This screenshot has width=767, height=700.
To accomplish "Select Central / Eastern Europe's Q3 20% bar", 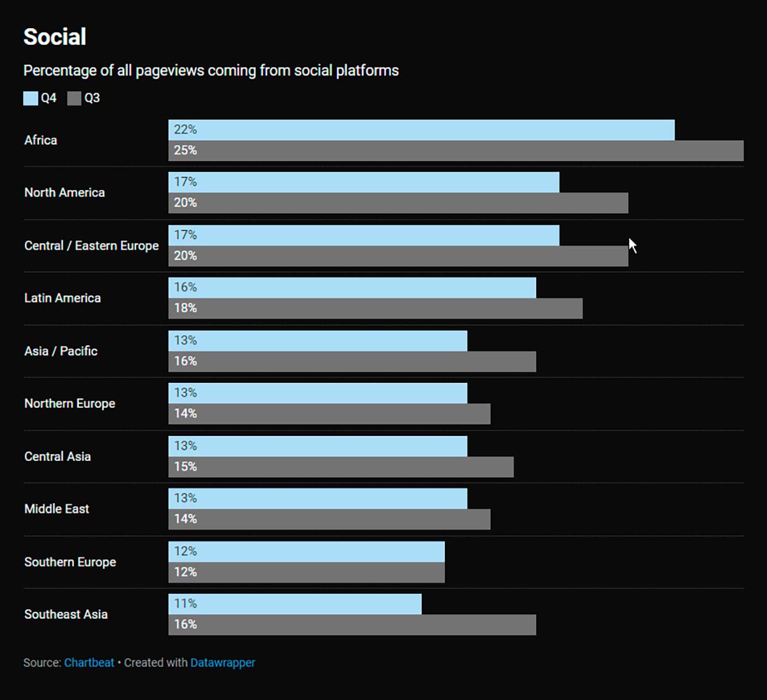I will 398,256.
